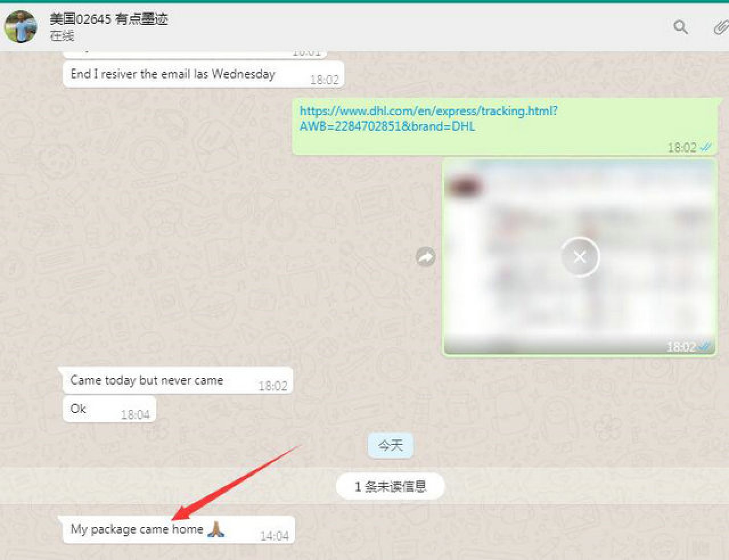Click the 18:04 timestamp on Ok message
The image size is (729, 560).
click(135, 414)
